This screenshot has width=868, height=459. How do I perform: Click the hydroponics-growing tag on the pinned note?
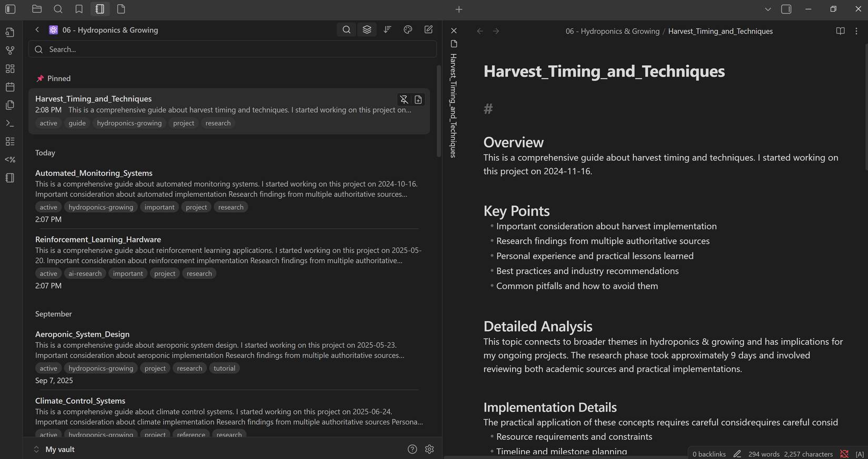point(129,123)
